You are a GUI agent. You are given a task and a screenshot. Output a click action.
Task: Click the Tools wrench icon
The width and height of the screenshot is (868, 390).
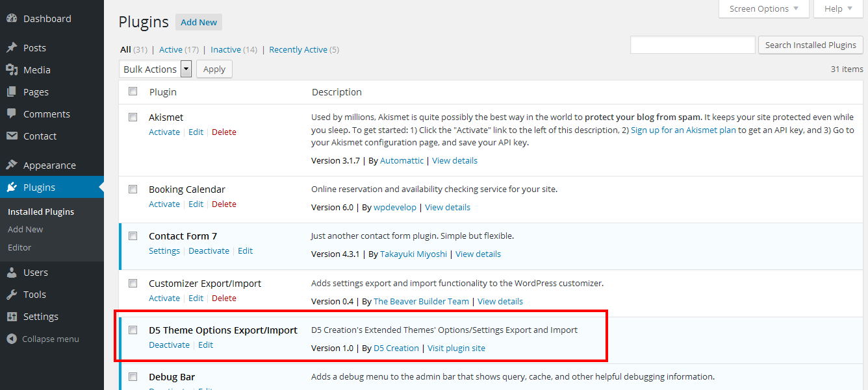pyautogui.click(x=12, y=294)
